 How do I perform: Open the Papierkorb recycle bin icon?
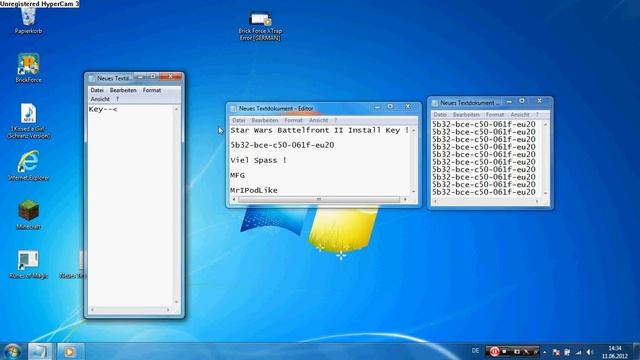(28, 21)
